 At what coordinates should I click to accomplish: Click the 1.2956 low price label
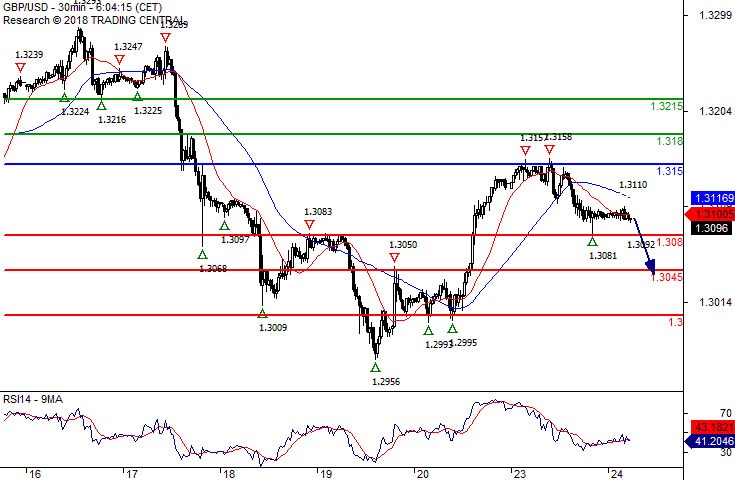pos(386,382)
